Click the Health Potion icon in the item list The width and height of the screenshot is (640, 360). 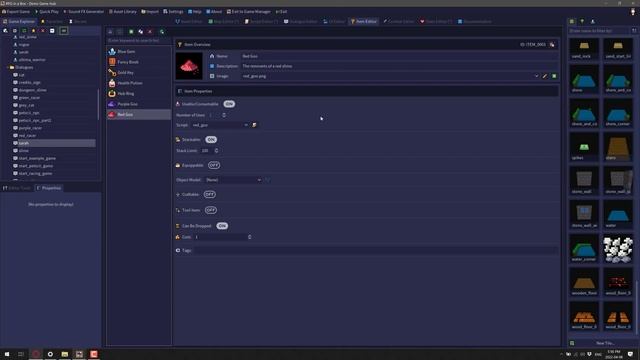click(x=112, y=83)
